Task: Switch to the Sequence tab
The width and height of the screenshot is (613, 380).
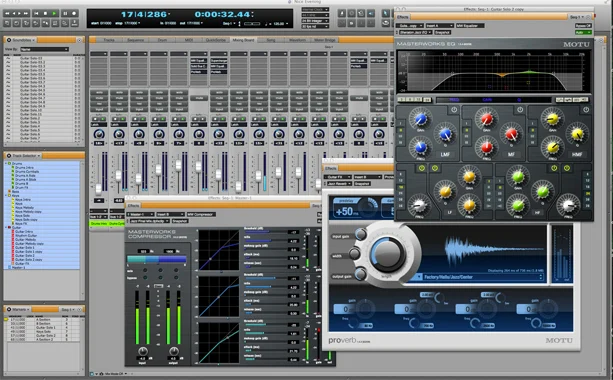Action: [x=136, y=40]
